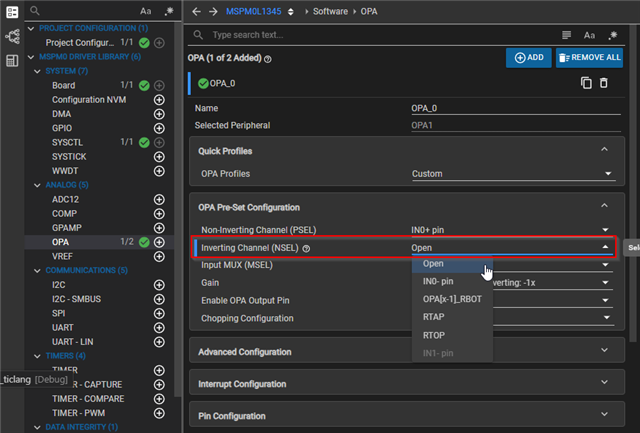Choose OPA[x-1]_RBOT in NSEL list

tap(452, 299)
